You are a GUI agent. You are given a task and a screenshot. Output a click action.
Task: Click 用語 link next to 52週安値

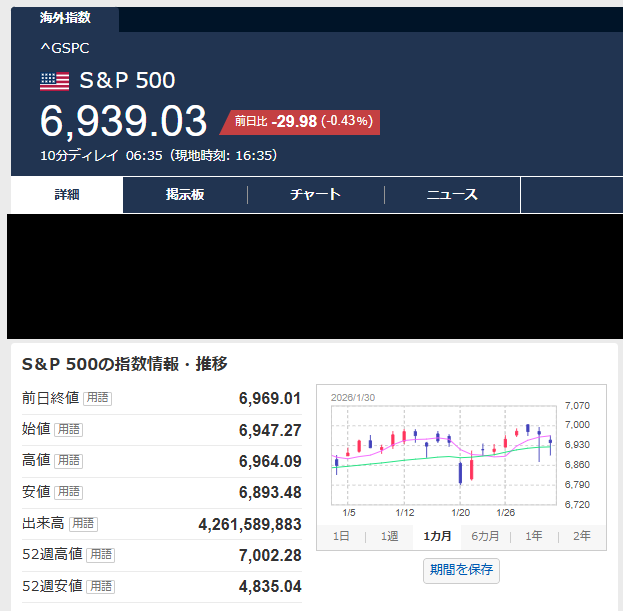click(100, 586)
